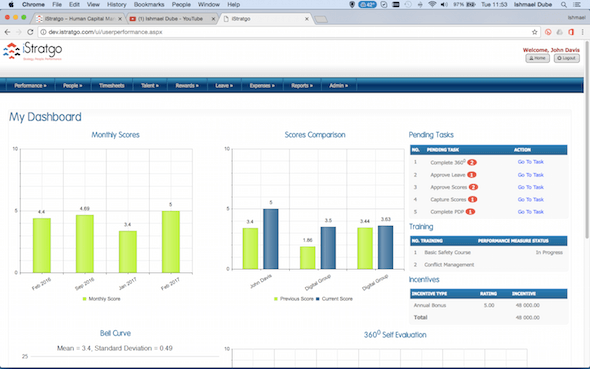The width and height of the screenshot is (590, 369).
Task: Click the Logout button
Action: (x=567, y=58)
